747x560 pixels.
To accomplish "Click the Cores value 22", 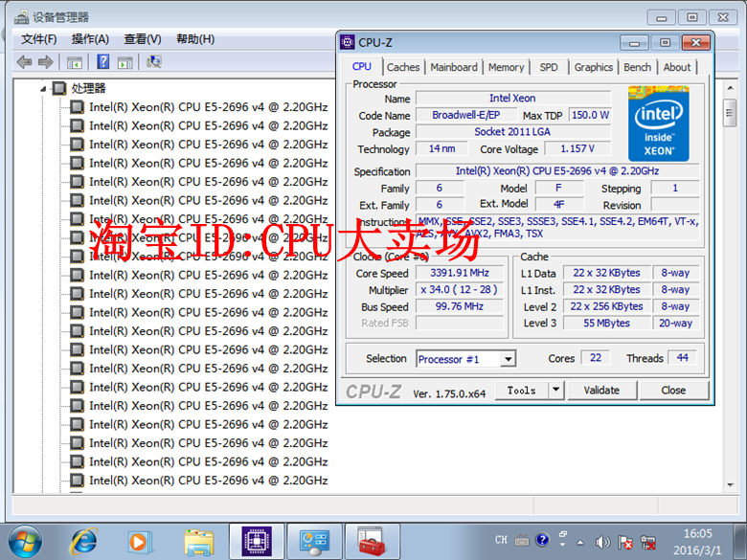I will coord(596,358).
